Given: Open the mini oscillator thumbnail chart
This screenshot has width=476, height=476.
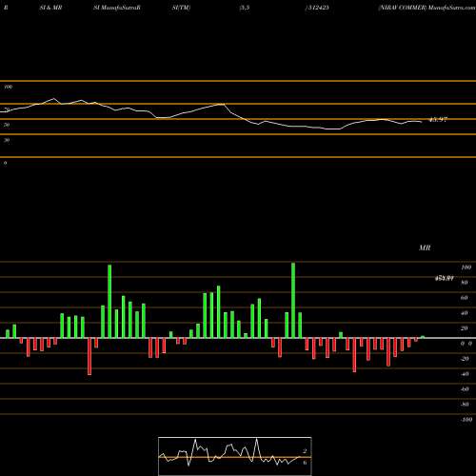Looking at the screenshot, I should click(235, 456).
